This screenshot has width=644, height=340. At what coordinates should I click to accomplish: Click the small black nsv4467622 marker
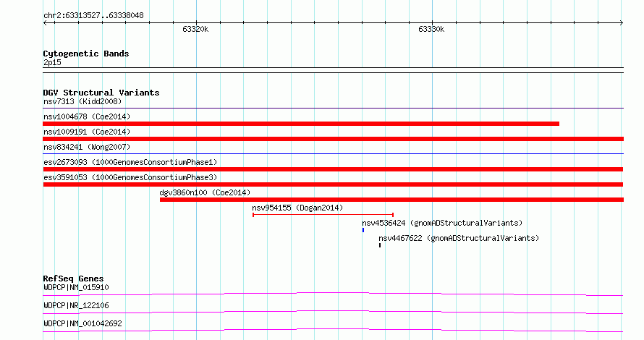point(380,245)
